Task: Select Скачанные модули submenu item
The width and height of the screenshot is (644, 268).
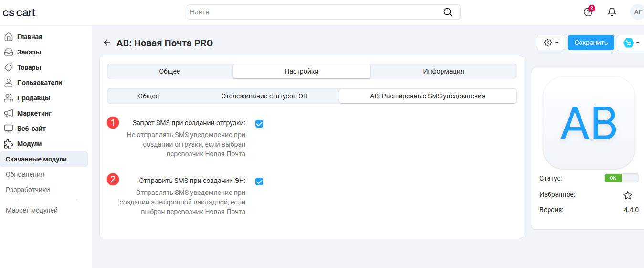Action: pos(44,159)
